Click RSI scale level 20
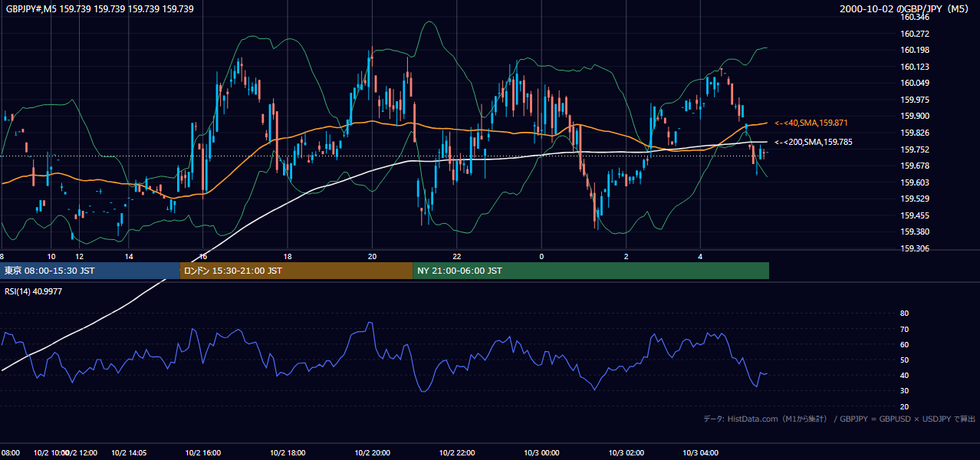The width and height of the screenshot is (980, 460). click(905, 406)
